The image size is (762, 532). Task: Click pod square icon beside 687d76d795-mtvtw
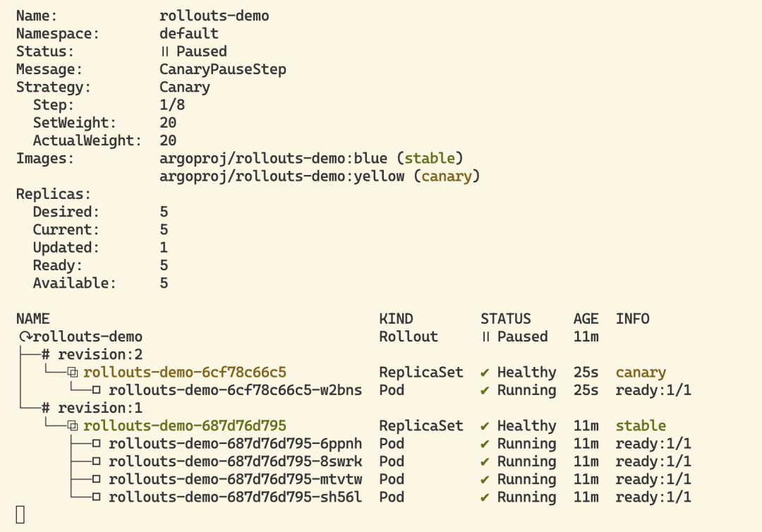point(96,479)
